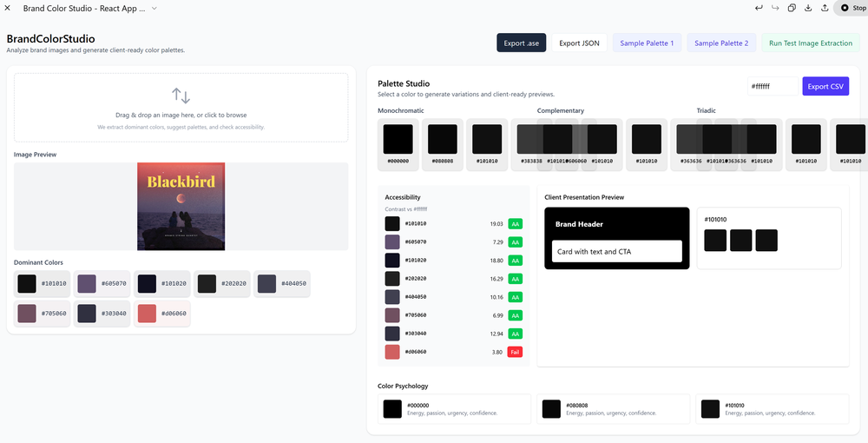
Task: Click the upload/share icon in top bar
Action: (825, 8)
